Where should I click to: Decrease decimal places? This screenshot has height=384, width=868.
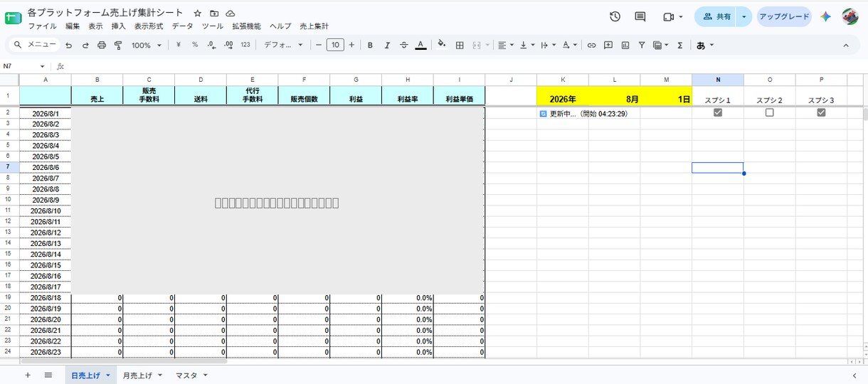pyautogui.click(x=211, y=45)
